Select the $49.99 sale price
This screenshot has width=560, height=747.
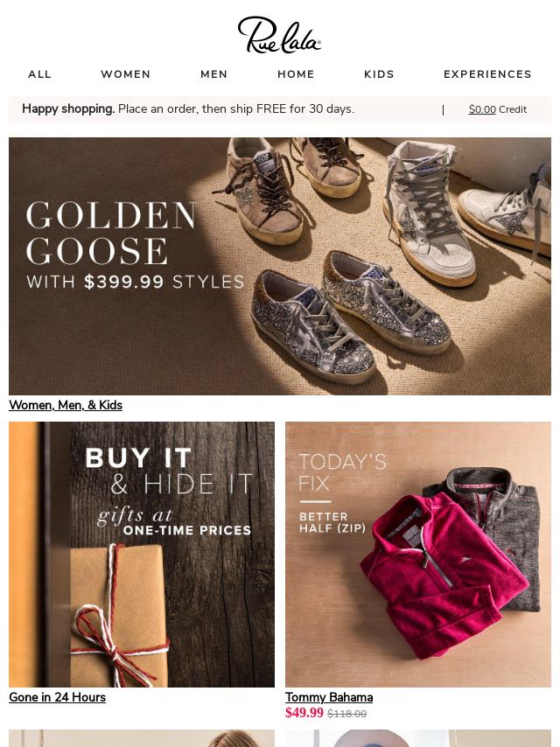[x=304, y=713]
